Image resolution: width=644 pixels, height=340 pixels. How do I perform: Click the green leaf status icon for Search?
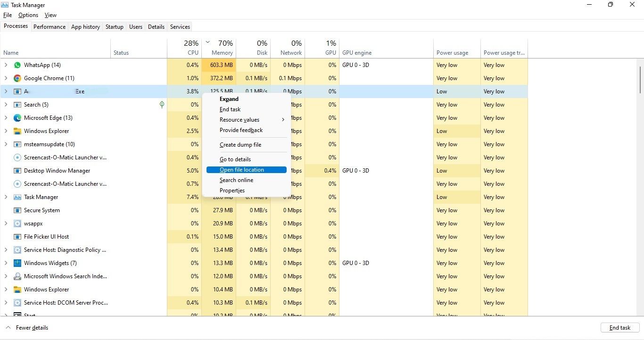(x=162, y=105)
